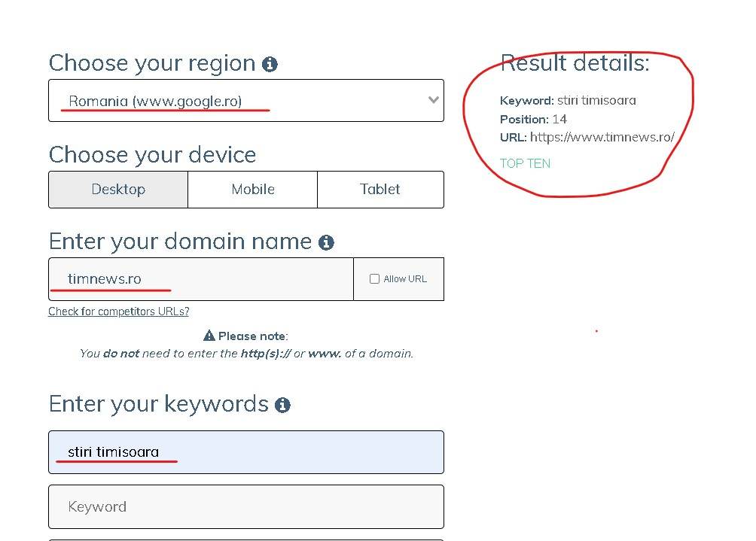Focus the domain name field with timnews.ro
The image size is (756, 541).
click(x=201, y=279)
